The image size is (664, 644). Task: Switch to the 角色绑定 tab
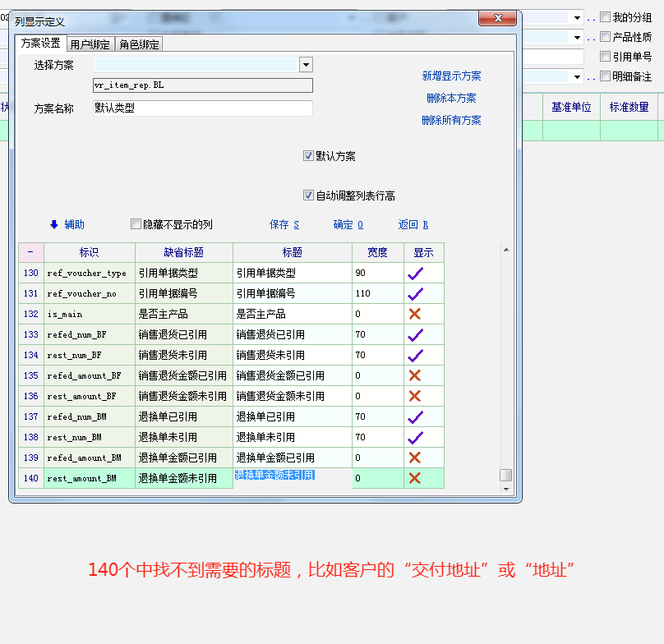[x=139, y=44]
